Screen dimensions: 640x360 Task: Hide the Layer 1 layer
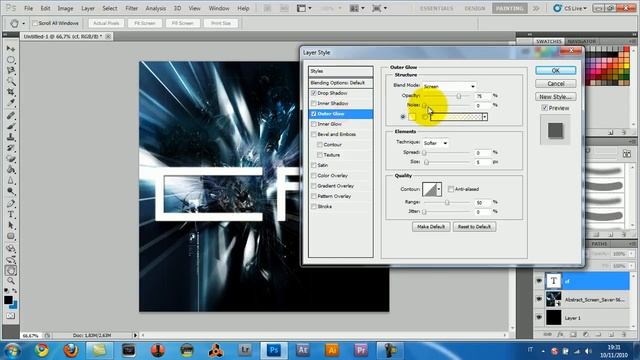[x=539, y=317]
